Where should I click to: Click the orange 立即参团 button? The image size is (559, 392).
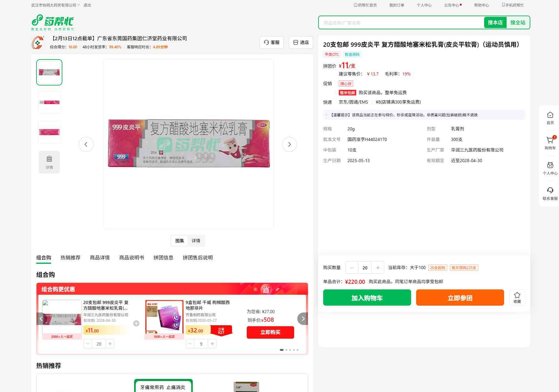pyautogui.click(x=460, y=298)
